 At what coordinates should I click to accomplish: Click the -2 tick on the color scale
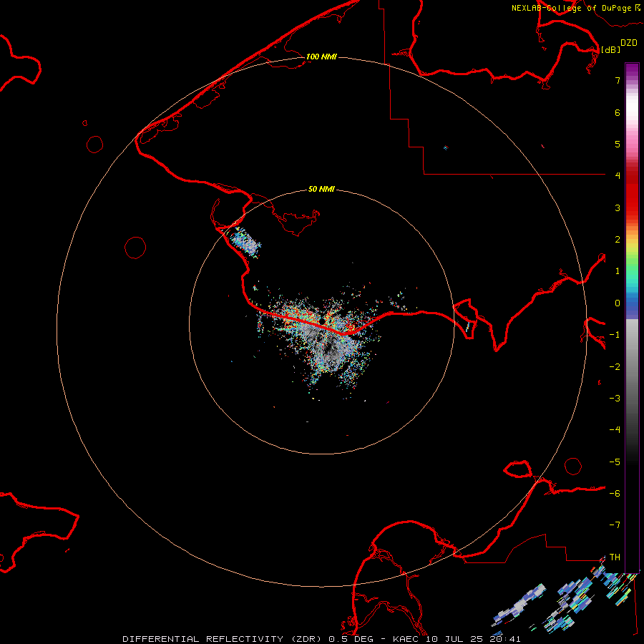pyautogui.click(x=615, y=367)
